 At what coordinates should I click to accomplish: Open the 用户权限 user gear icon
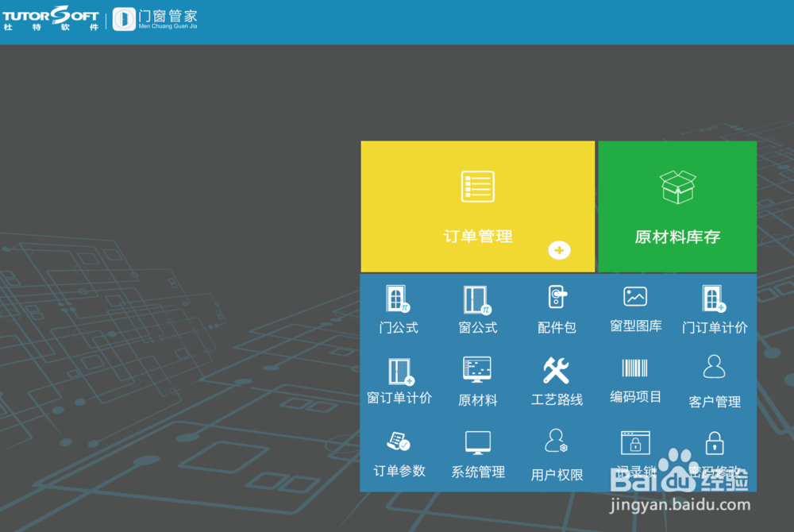pos(556,441)
